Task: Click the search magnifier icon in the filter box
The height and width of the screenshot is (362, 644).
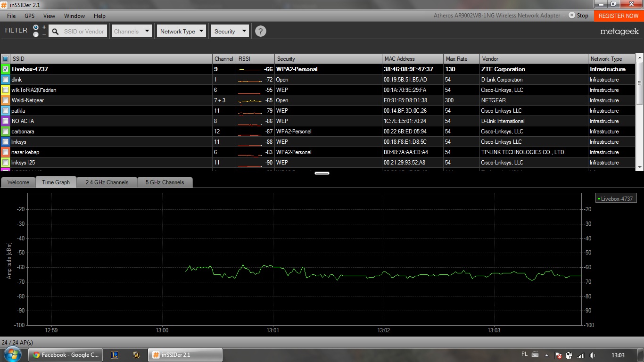Action: 55,32
